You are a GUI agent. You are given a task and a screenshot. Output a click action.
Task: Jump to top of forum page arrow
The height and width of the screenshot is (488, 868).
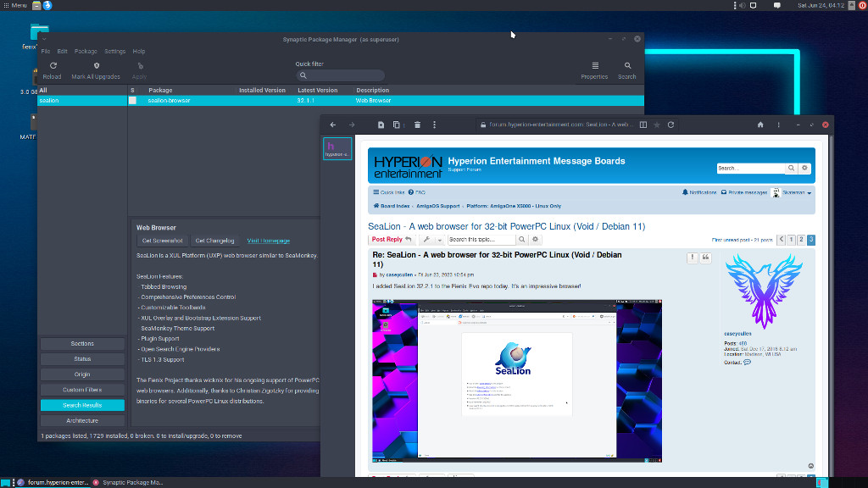point(811,466)
